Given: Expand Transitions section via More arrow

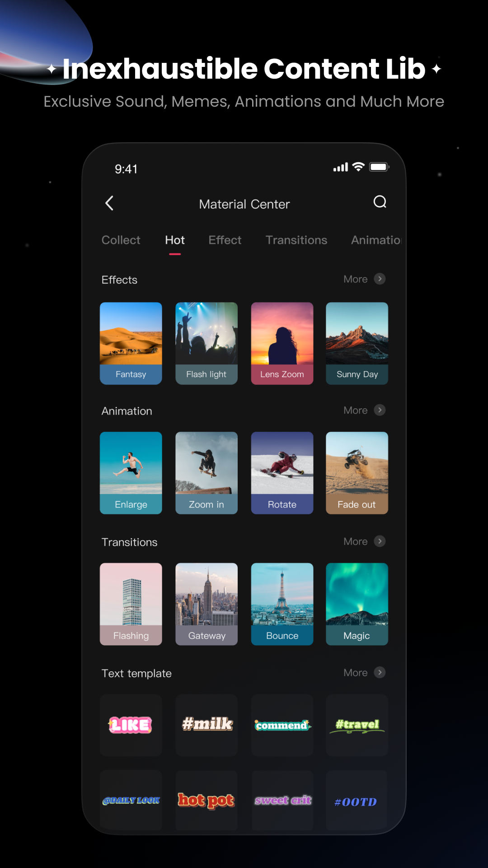Looking at the screenshot, I should coord(380,541).
